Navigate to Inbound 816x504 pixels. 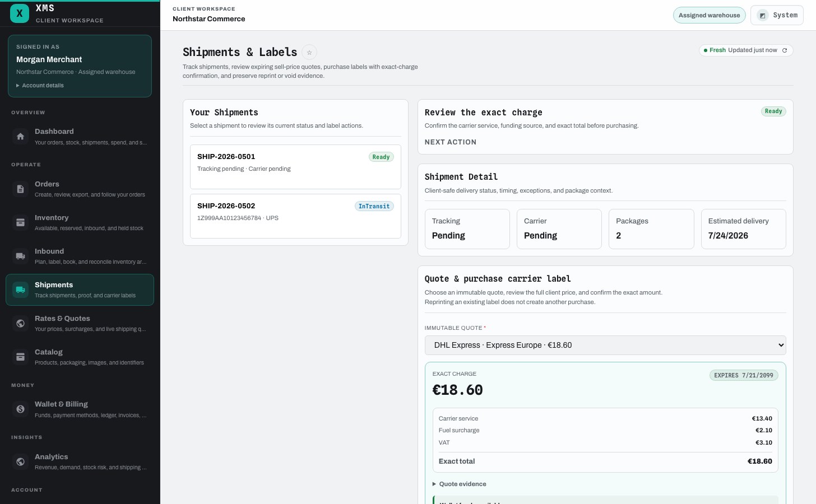click(x=80, y=256)
